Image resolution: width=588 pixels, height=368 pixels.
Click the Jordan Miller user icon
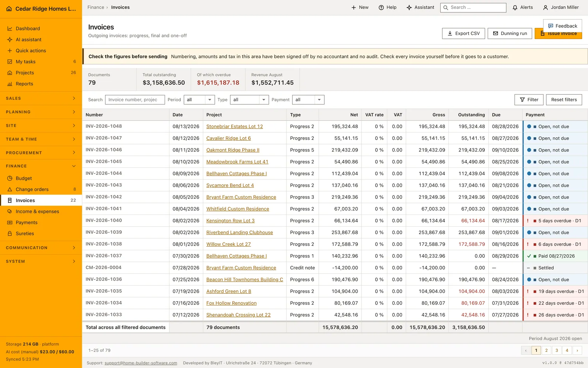click(x=546, y=7)
